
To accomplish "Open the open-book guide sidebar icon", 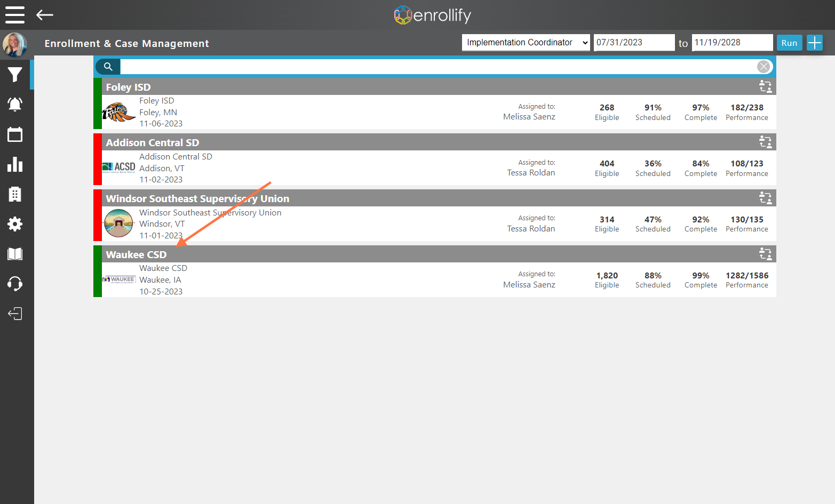I will (15, 254).
